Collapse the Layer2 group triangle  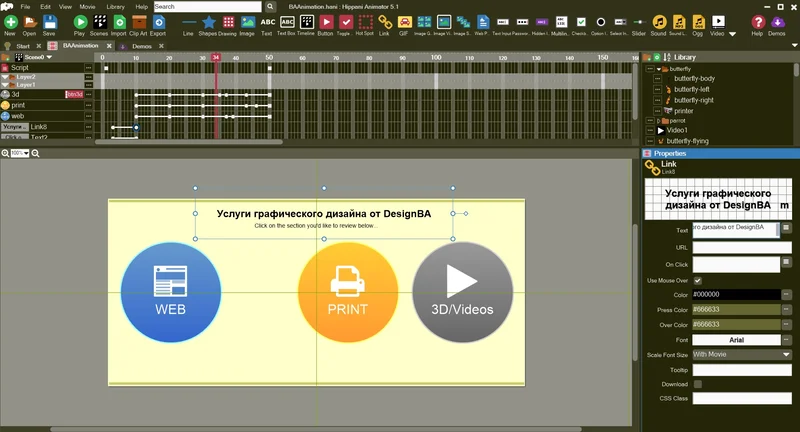pos(5,77)
